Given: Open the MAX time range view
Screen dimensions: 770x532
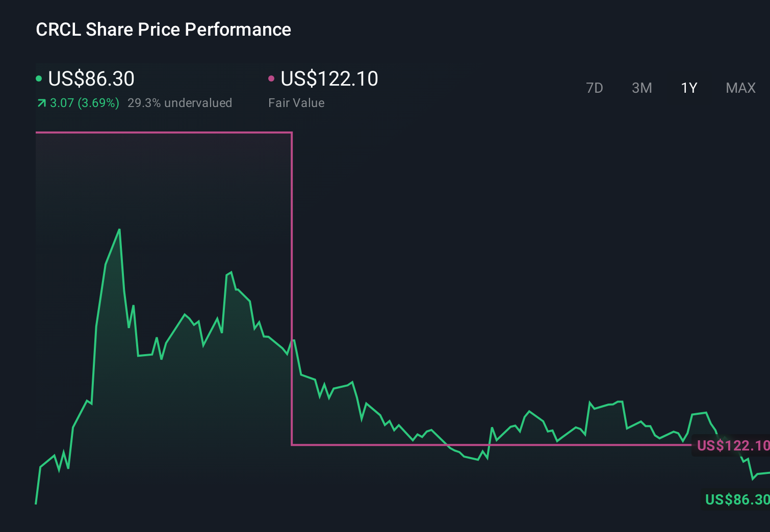Looking at the screenshot, I should (x=740, y=88).
